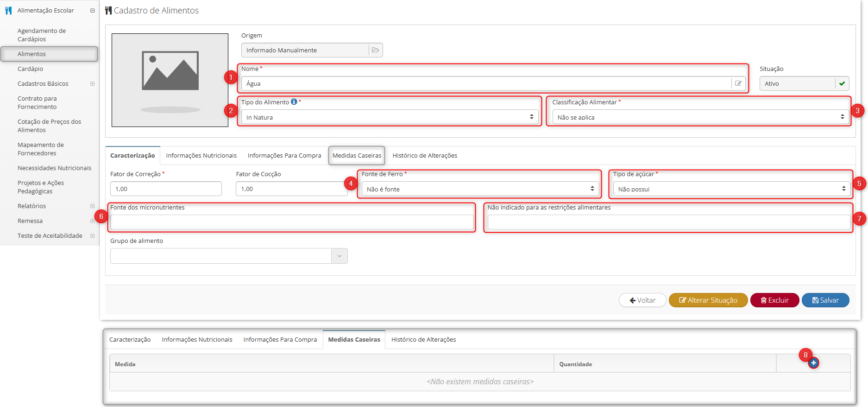868x407 pixels.
Task: Open the Classificação Alimentar dropdown
Action: point(700,117)
